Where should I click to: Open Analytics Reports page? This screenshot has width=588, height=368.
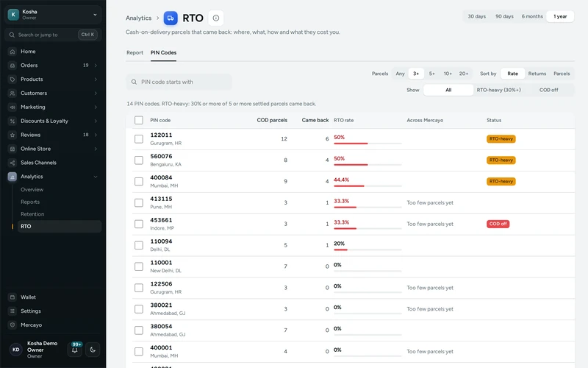point(30,202)
